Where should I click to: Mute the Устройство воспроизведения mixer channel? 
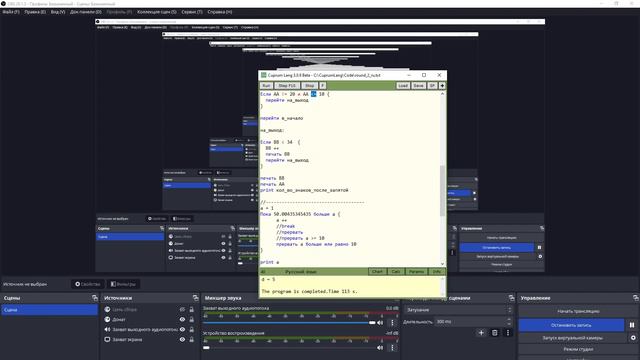click(380, 348)
